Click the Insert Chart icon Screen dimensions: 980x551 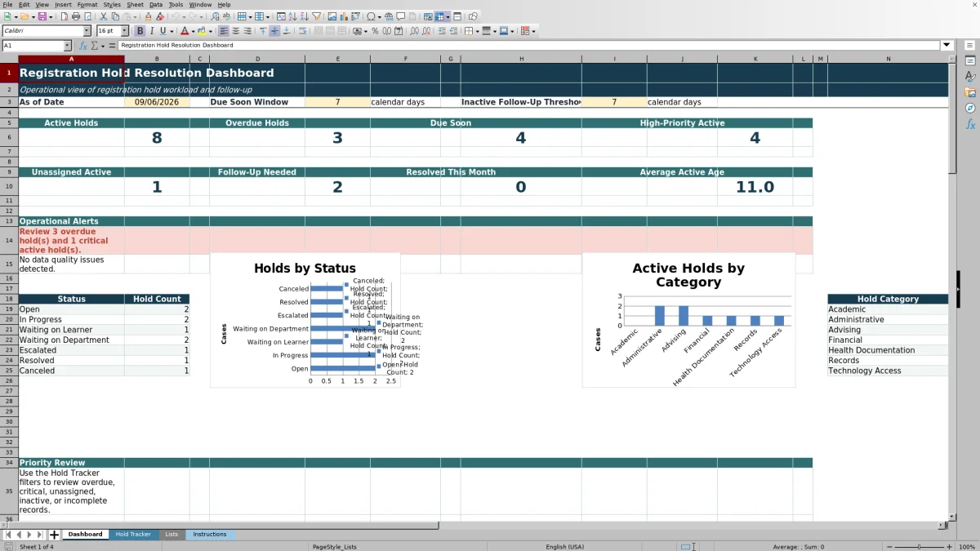(x=343, y=16)
